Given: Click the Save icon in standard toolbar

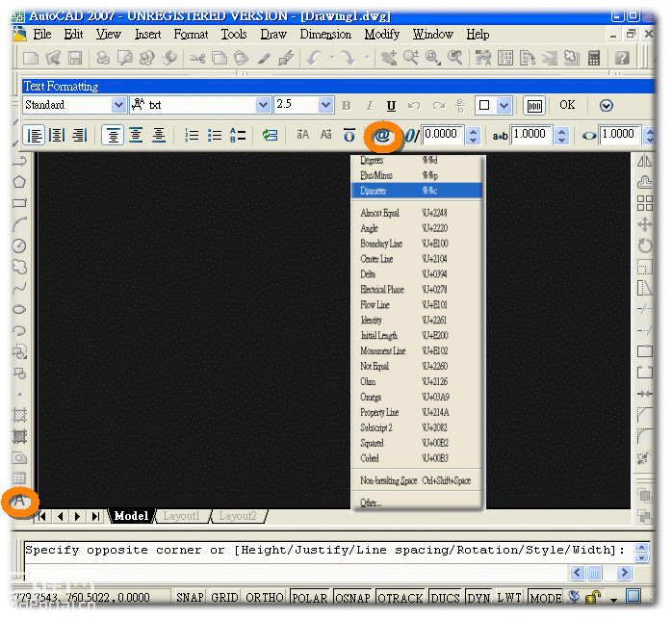Looking at the screenshot, I should (x=75, y=58).
